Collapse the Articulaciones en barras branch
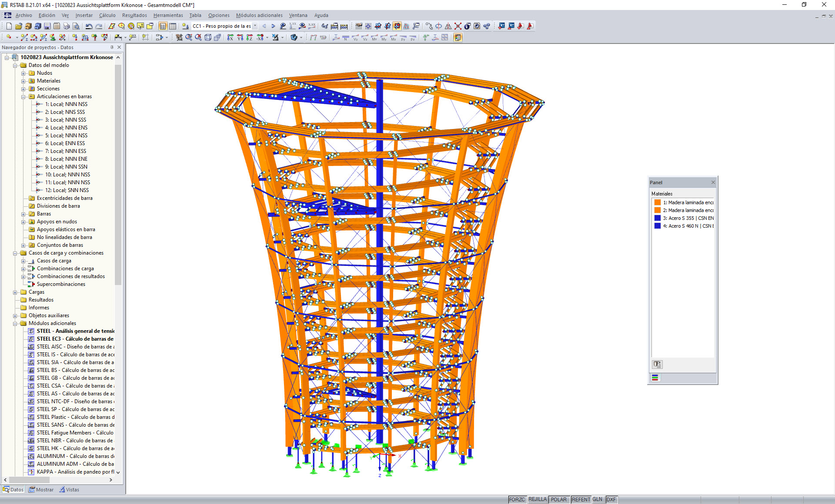Screen dimensions: 835x504 pos(24,96)
